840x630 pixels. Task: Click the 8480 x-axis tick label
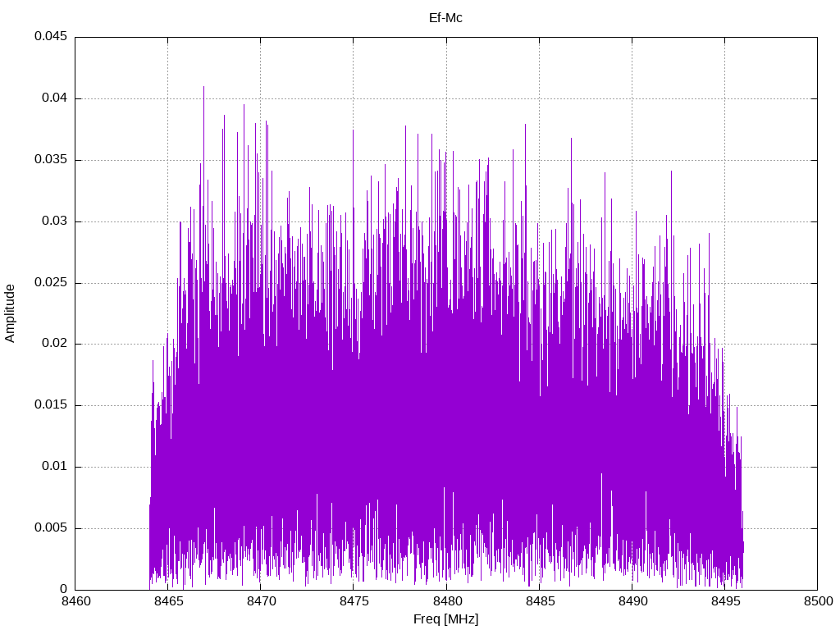click(x=446, y=601)
